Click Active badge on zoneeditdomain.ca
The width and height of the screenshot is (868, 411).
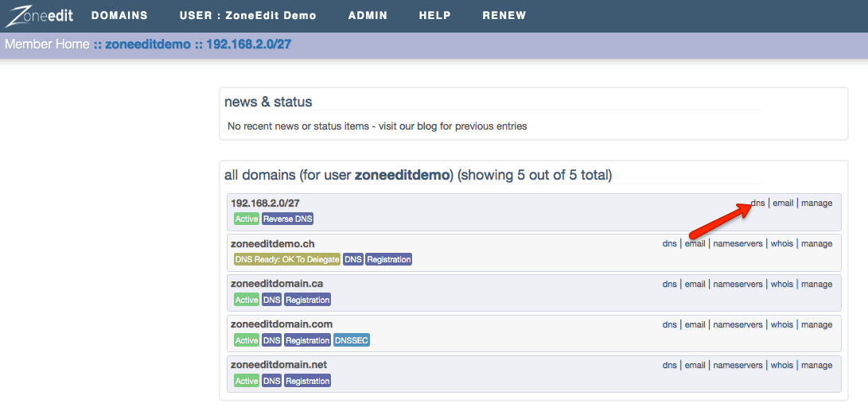tap(247, 300)
